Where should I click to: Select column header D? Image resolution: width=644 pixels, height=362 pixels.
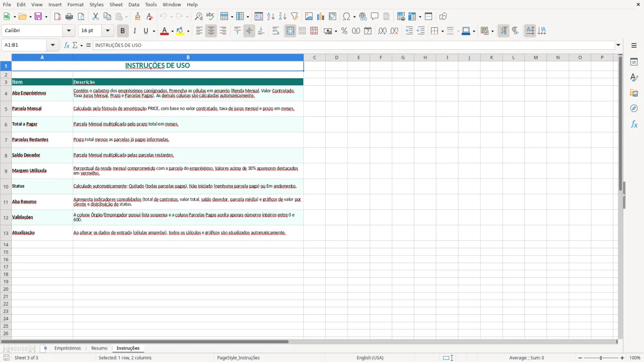pyautogui.click(x=336, y=57)
